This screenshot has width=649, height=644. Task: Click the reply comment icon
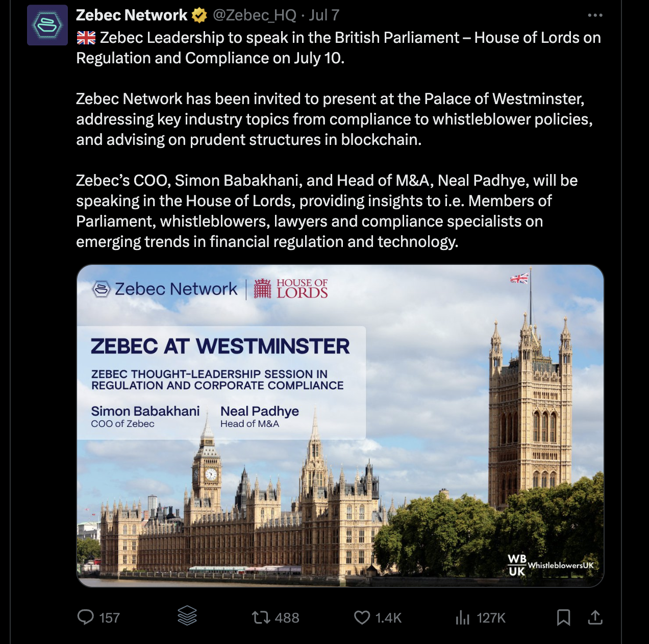tap(85, 617)
